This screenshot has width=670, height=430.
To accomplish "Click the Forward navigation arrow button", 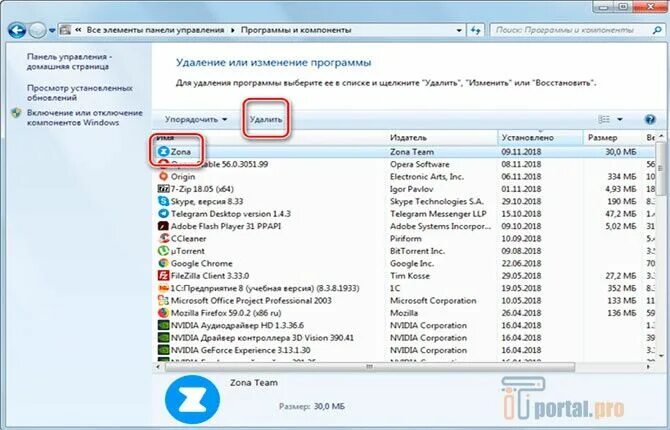I will tap(38, 30).
